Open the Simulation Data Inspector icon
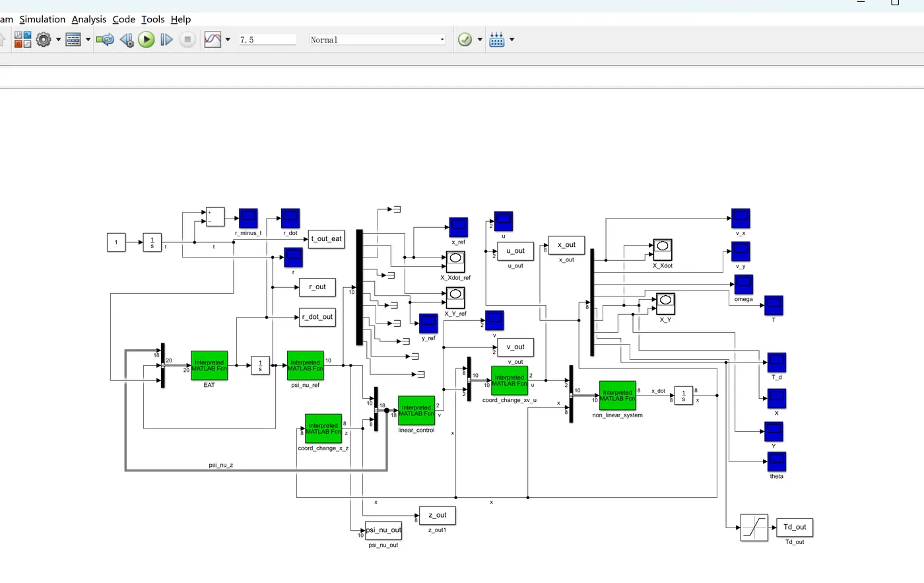The height and width of the screenshot is (583, 924). (213, 40)
